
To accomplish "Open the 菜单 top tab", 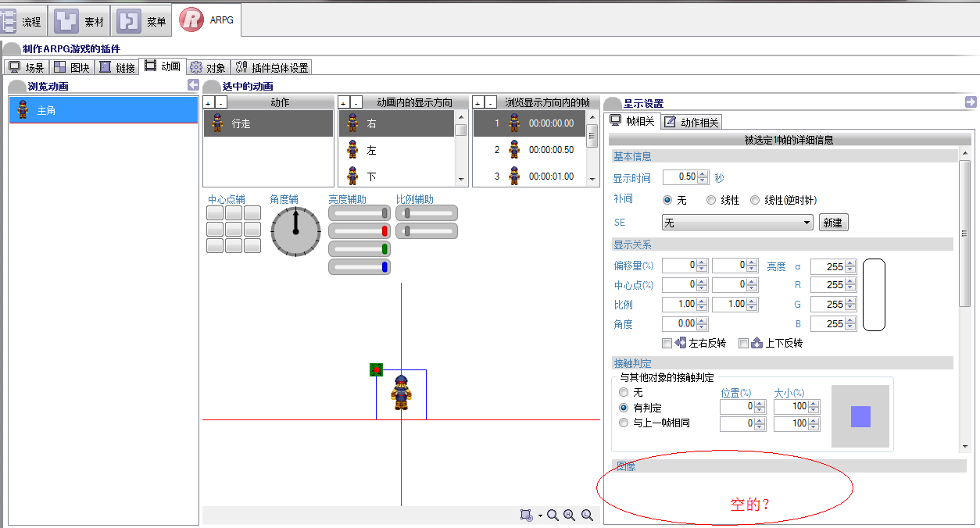I will point(142,21).
